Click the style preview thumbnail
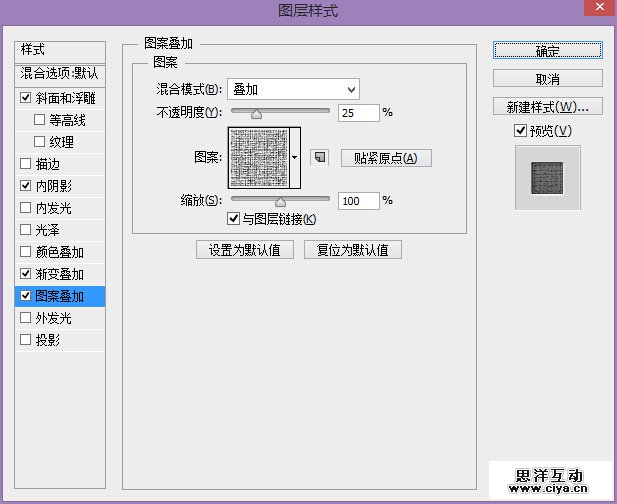 click(x=547, y=178)
